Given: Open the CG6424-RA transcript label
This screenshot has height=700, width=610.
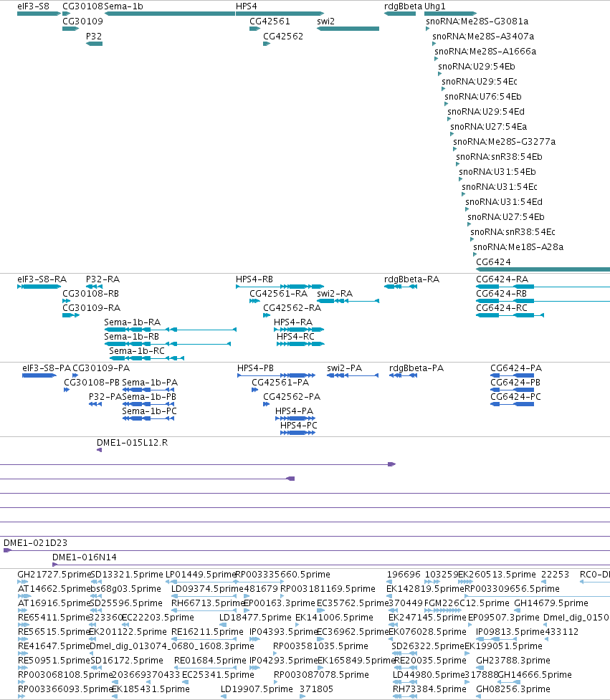Looking at the screenshot, I should pyautogui.click(x=502, y=279).
